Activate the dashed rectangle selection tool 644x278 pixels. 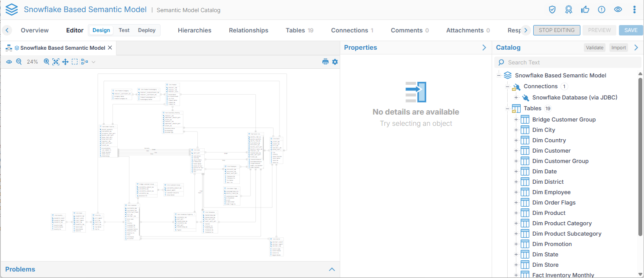pos(75,62)
